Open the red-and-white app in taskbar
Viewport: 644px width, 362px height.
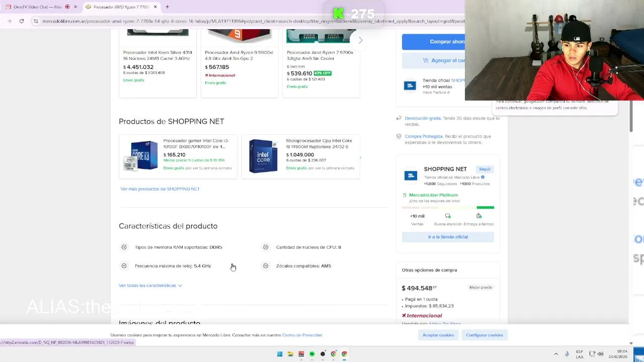(x=301, y=354)
